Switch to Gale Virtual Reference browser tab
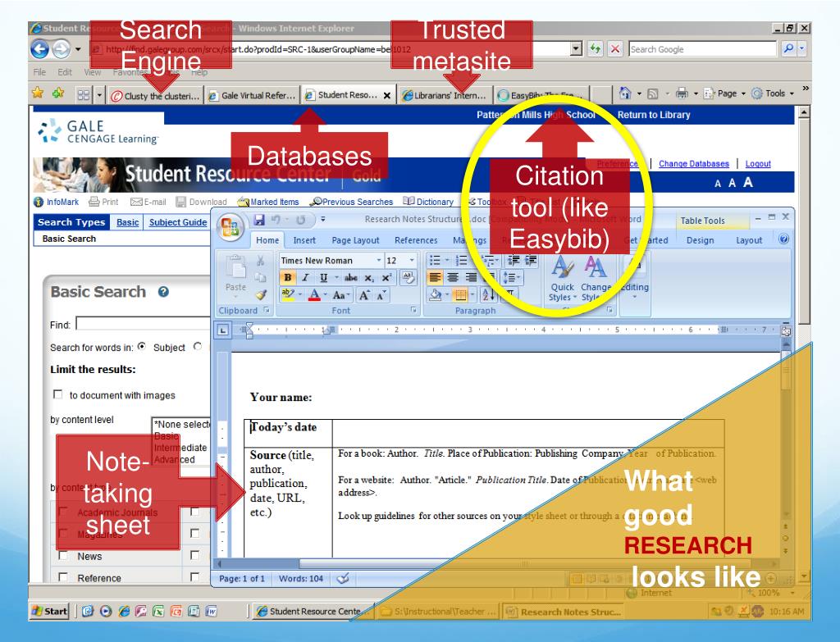840x642 pixels. (252, 95)
